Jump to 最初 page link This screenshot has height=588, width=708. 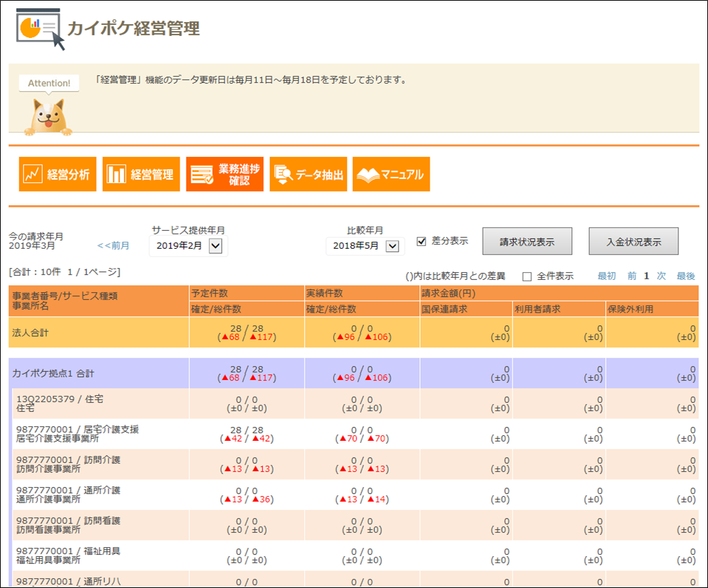click(606, 276)
